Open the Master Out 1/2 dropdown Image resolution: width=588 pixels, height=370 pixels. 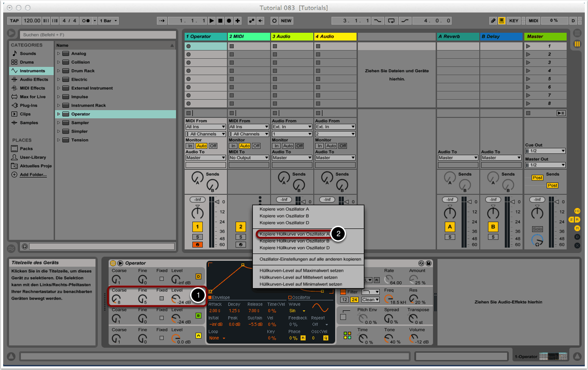pos(545,165)
